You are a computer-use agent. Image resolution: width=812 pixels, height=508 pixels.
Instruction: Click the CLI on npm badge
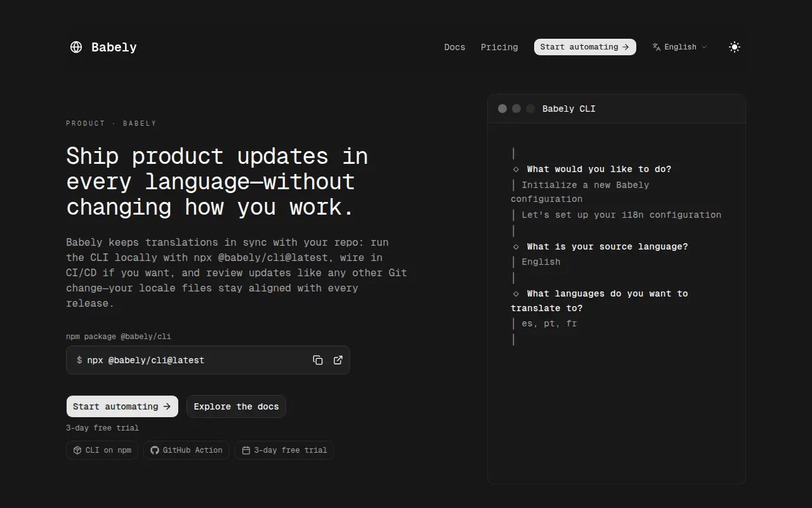pyautogui.click(x=102, y=450)
